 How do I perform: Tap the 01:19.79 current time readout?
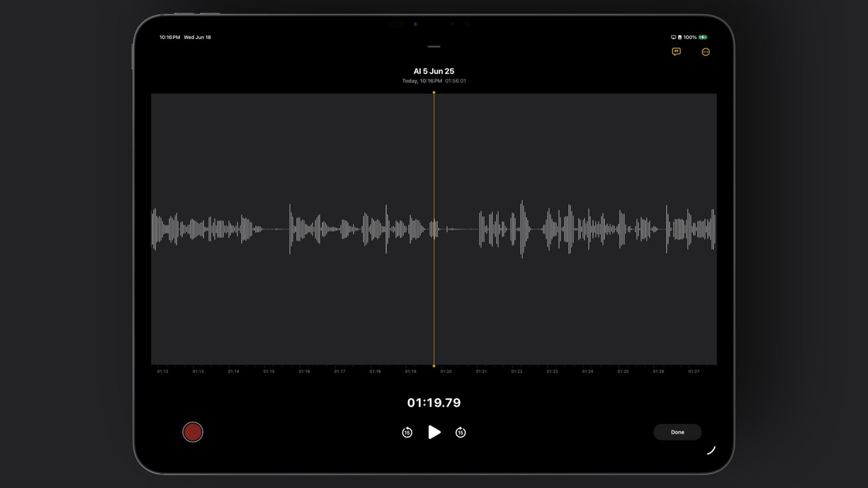coord(434,403)
